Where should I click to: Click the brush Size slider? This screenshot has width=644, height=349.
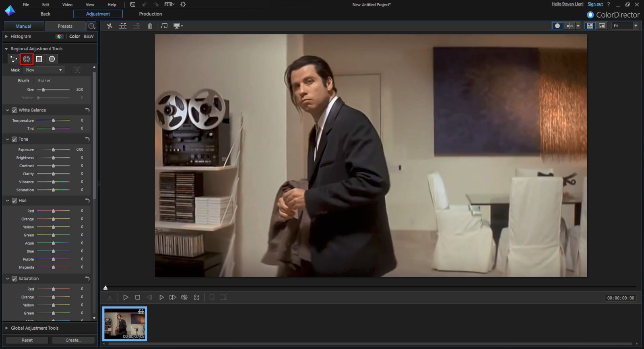[53, 90]
